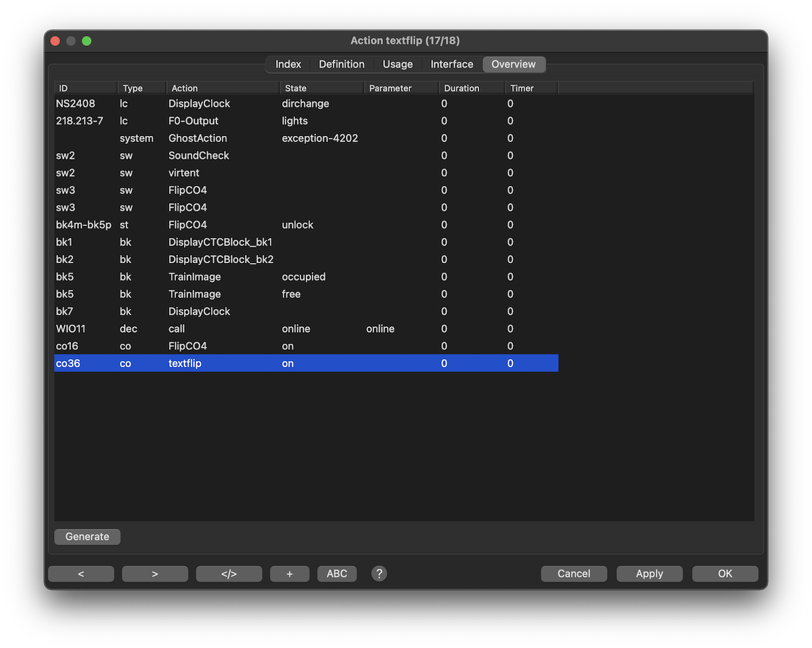Image resolution: width=812 pixels, height=648 pixels.
Task: Click the XML code </> button
Action: (x=229, y=574)
